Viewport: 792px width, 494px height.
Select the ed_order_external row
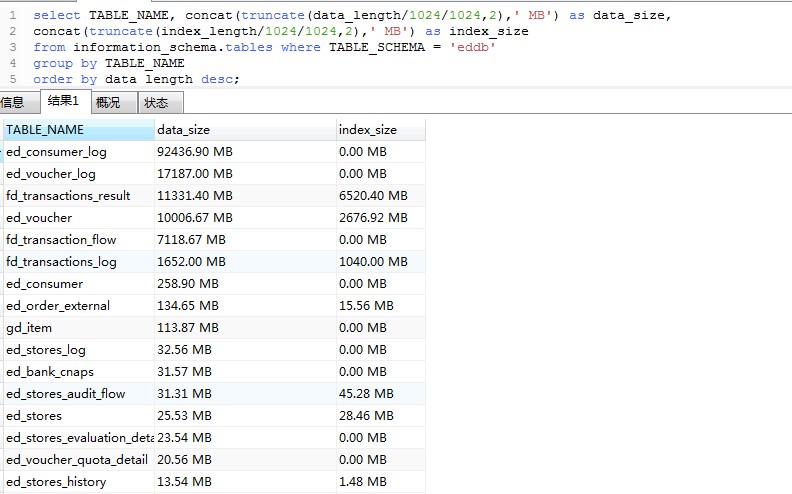(58, 306)
